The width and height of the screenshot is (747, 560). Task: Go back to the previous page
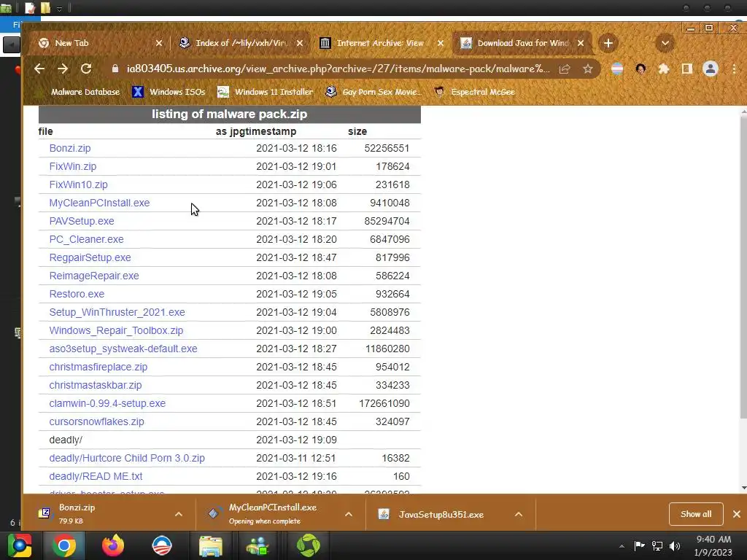tap(39, 69)
